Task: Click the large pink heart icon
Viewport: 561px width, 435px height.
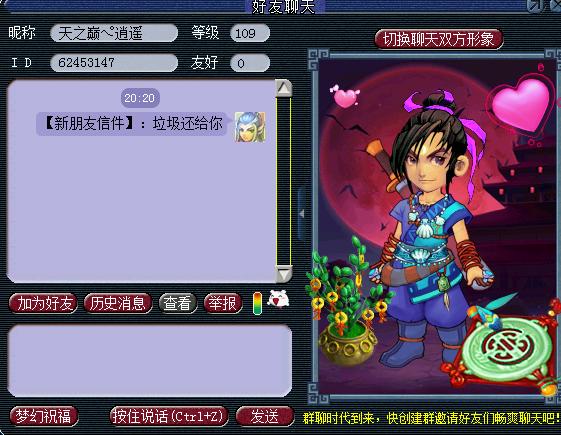Action: [520, 105]
